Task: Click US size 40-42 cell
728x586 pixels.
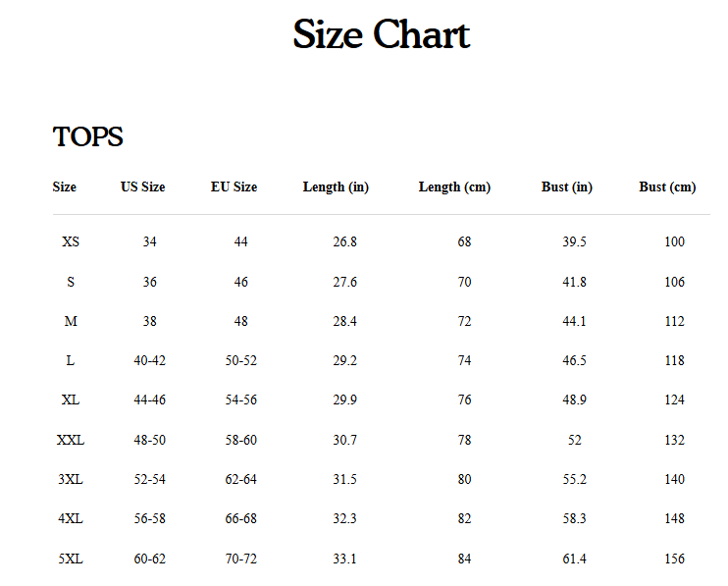Action: pyautogui.click(x=149, y=360)
